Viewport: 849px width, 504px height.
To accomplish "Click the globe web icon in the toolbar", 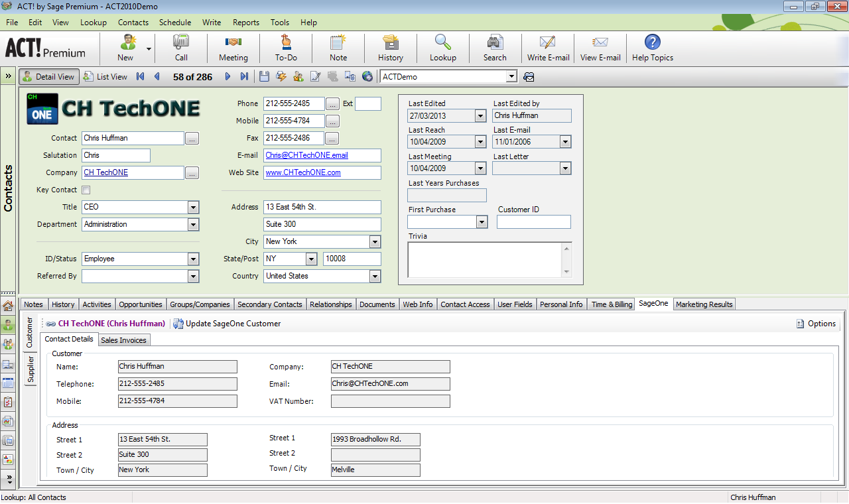I will [x=367, y=77].
